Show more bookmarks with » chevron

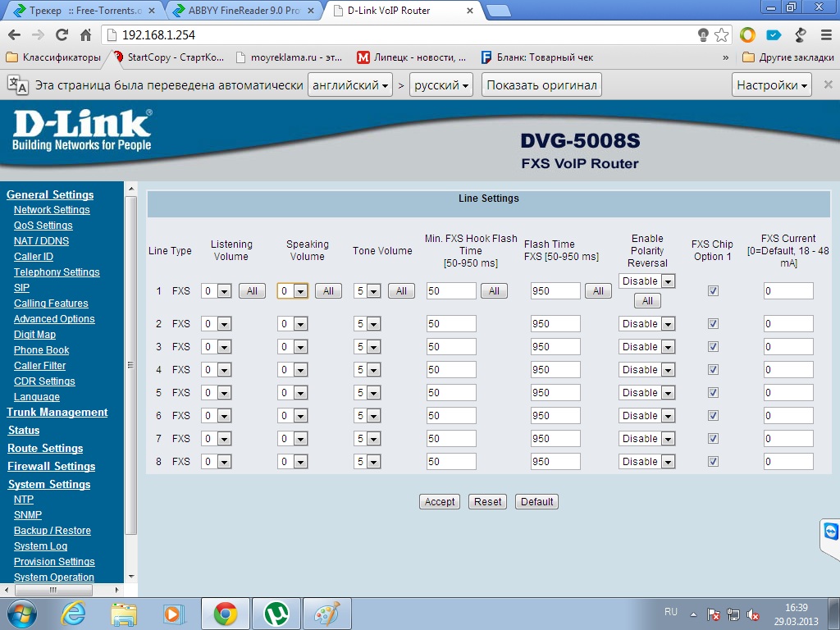(x=725, y=57)
